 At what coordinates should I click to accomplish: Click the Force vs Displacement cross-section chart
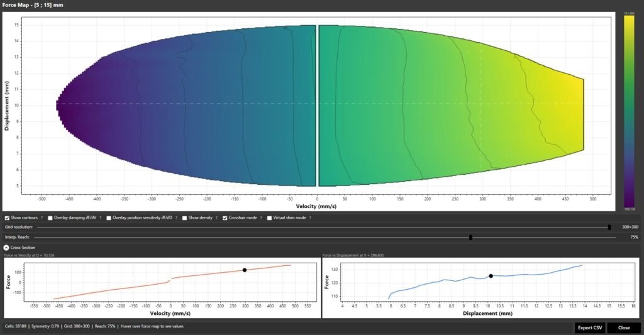point(481,288)
